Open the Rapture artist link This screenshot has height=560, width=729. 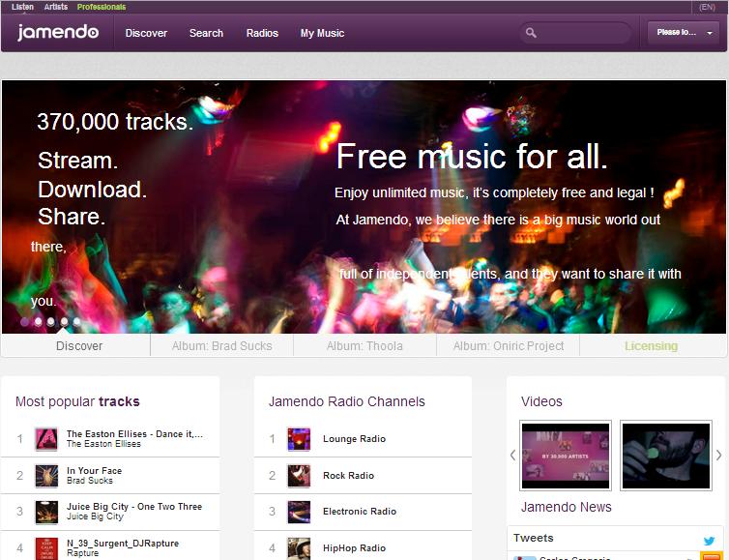click(83, 553)
